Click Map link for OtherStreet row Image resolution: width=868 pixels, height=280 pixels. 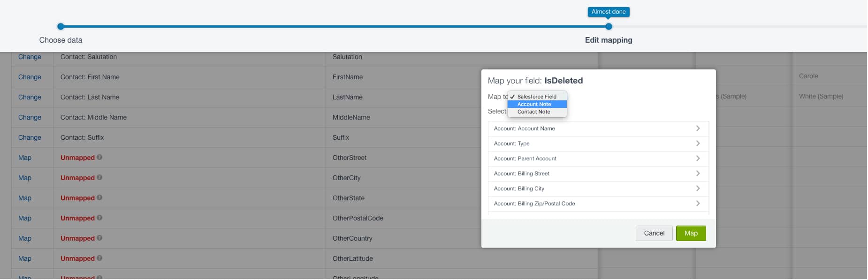click(x=25, y=158)
